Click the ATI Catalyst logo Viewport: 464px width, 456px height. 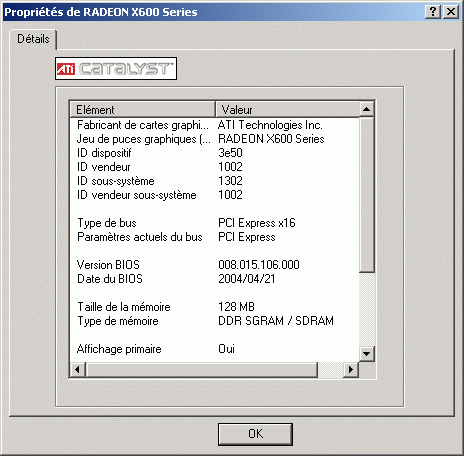pos(116,69)
